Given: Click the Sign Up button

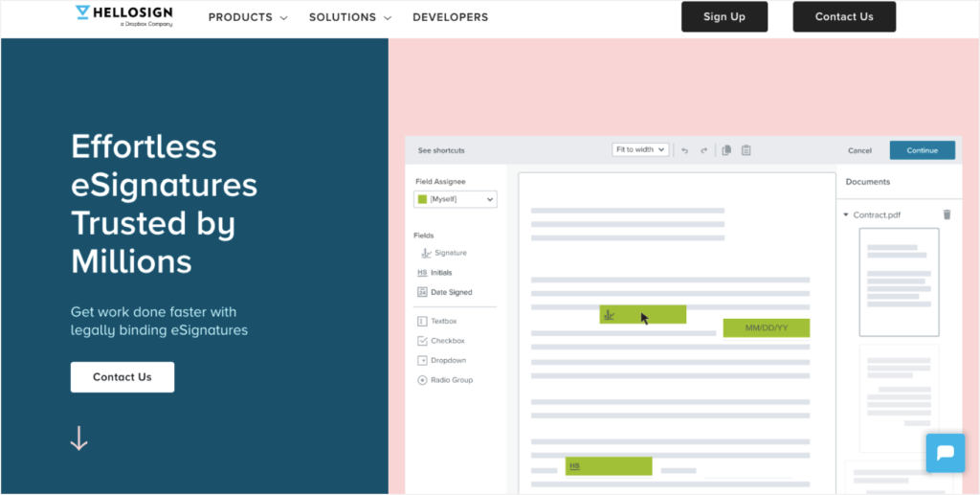Looking at the screenshot, I should point(724,17).
